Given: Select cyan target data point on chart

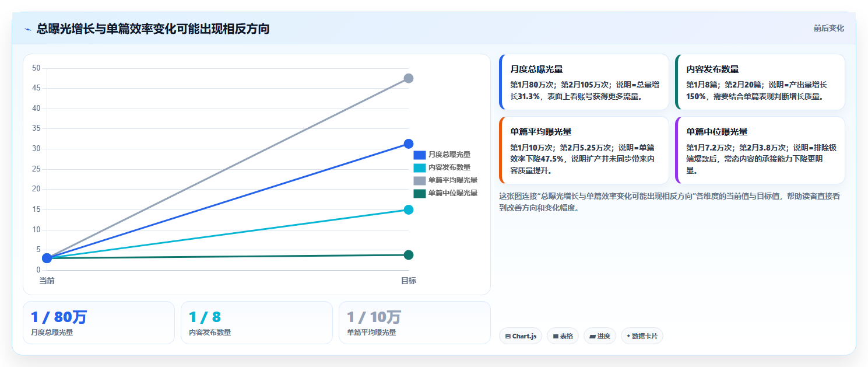Looking at the screenshot, I should [x=409, y=209].
